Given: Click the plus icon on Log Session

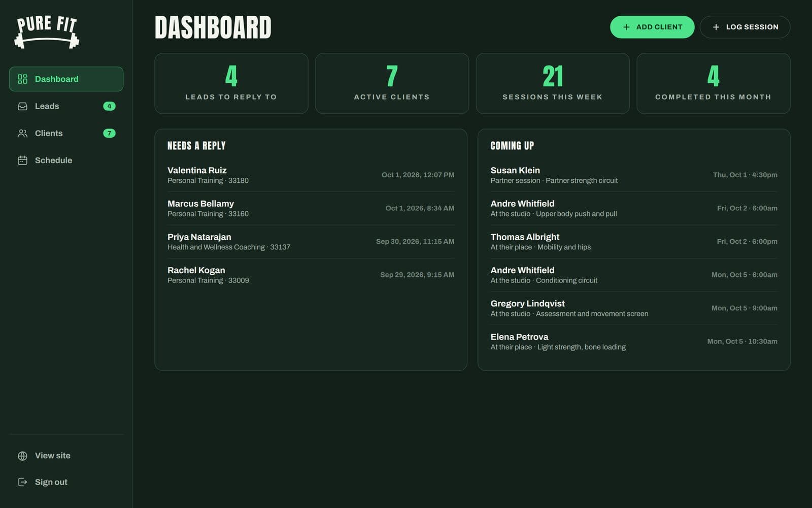Looking at the screenshot, I should (x=716, y=27).
